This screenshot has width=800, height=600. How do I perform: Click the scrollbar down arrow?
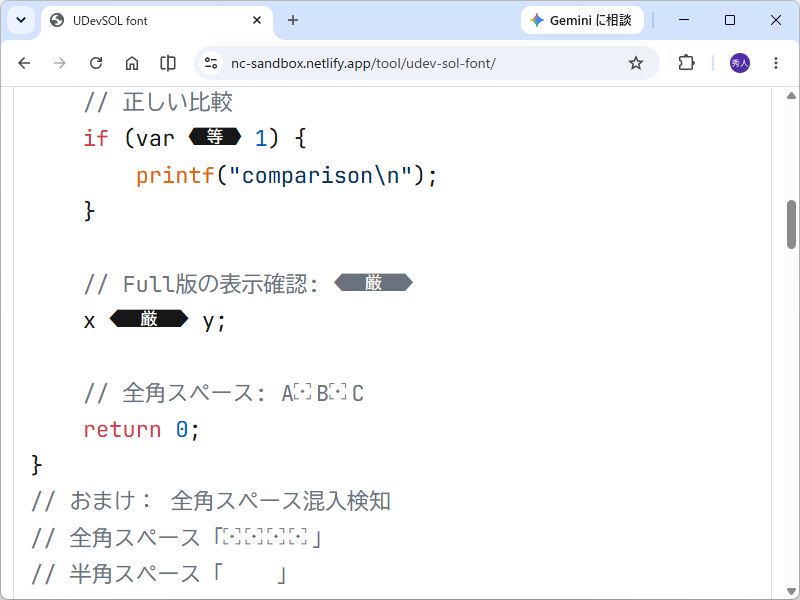pyautogui.click(x=791, y=592)
